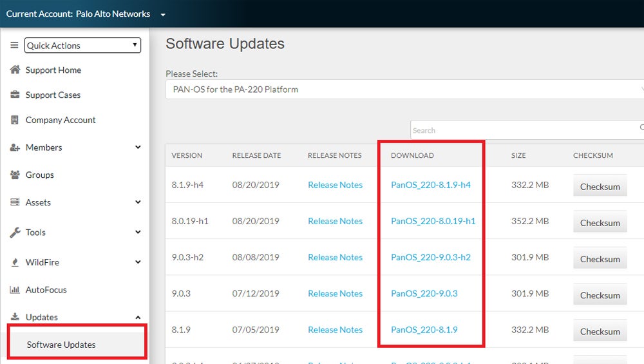Click into the Search field
This screenshot has height=364, width=644.
(522, 130)
